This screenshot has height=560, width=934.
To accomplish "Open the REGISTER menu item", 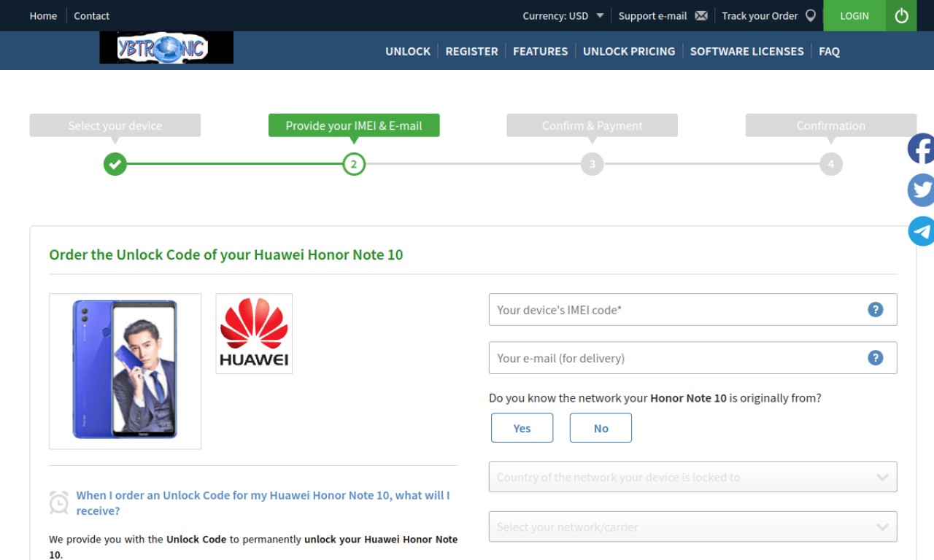I will point(471,51).
